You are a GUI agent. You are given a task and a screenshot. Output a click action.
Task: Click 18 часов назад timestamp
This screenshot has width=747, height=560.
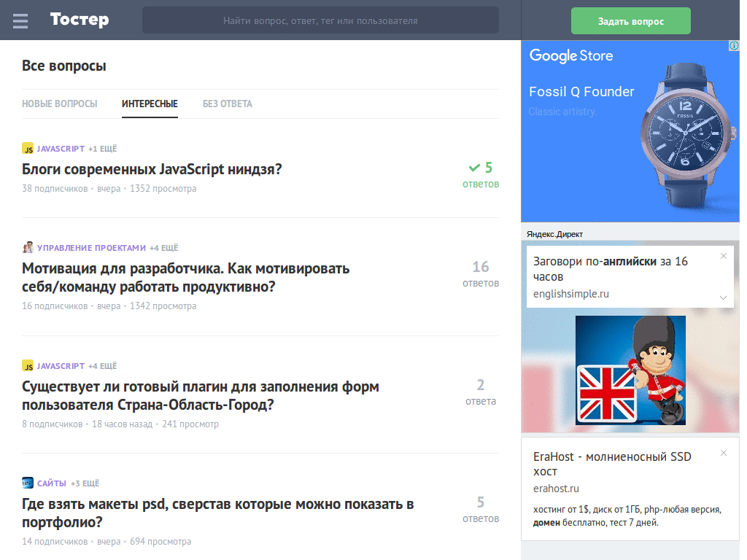122,424
